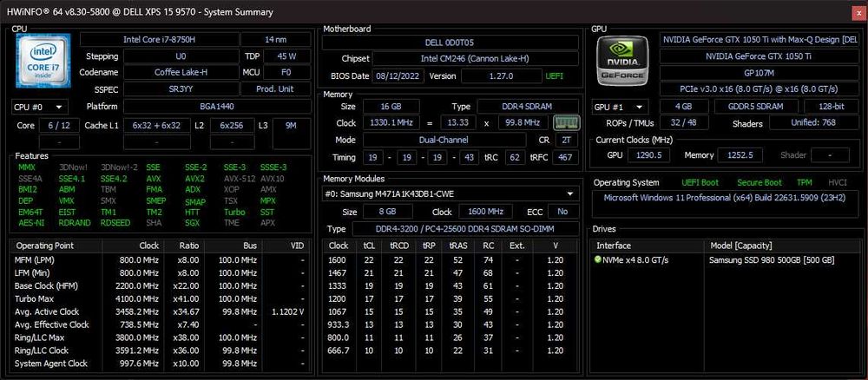Select the 933.3 clock timing row
Viewport: 868px width, 380px height.
click(450, 324)
